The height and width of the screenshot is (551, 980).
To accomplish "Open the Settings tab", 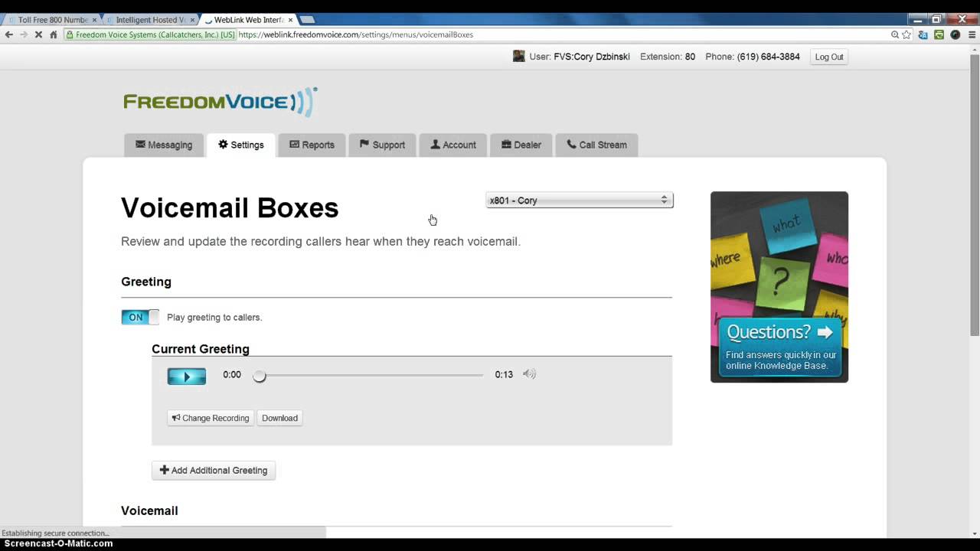I will (241, 145).
